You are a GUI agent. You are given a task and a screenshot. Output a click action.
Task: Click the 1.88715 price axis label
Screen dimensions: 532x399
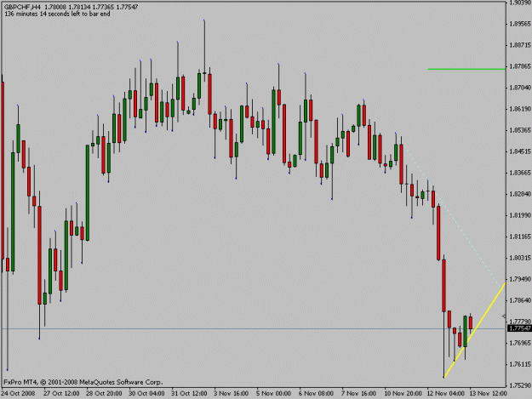coord(520,45)
